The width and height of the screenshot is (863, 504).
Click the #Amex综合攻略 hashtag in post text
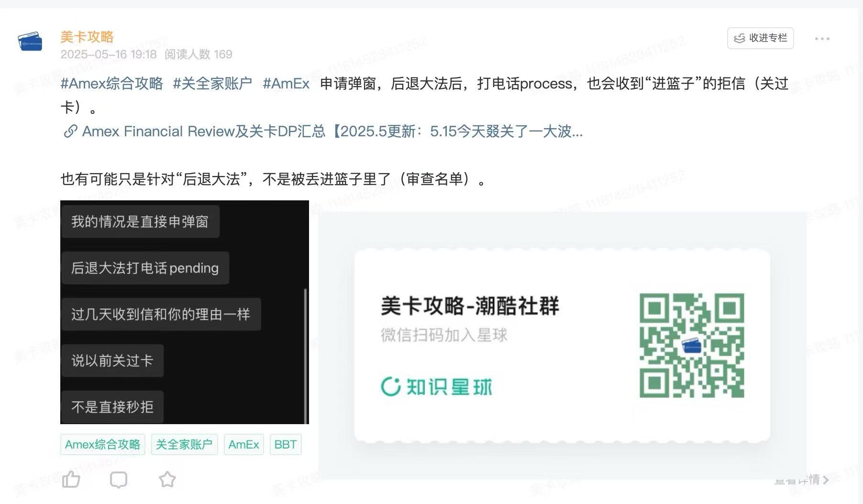[x=111, y=84]
